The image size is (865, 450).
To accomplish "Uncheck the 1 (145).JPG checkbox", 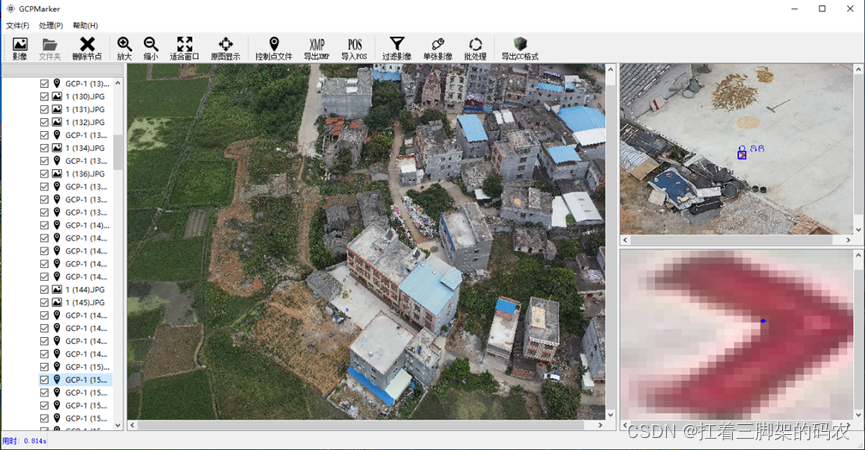I will (x=44, y=302).
